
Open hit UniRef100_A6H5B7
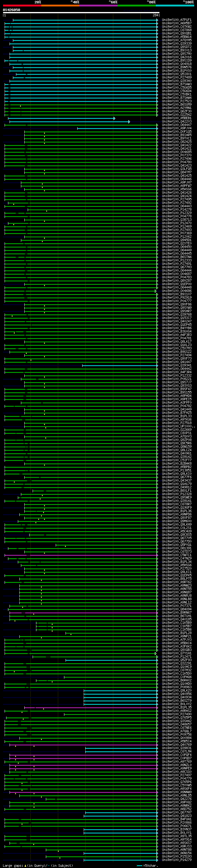point(176,23)
